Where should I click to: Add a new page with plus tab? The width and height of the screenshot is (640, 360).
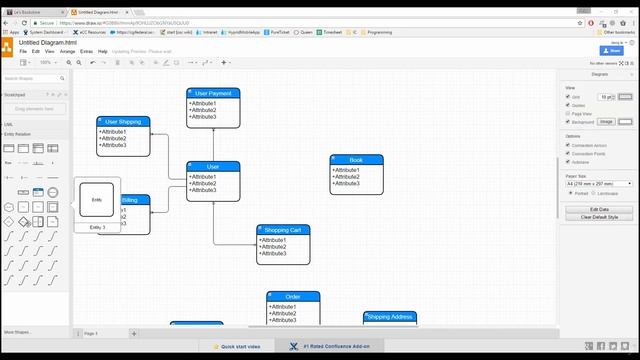click(x=134, y=333)
